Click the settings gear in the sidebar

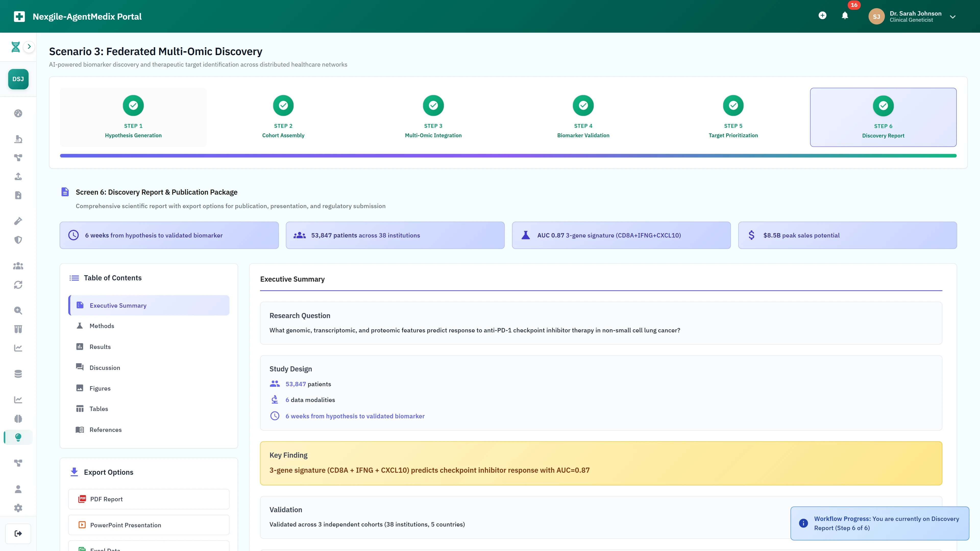pyautogui.click(x=18, y=508)
